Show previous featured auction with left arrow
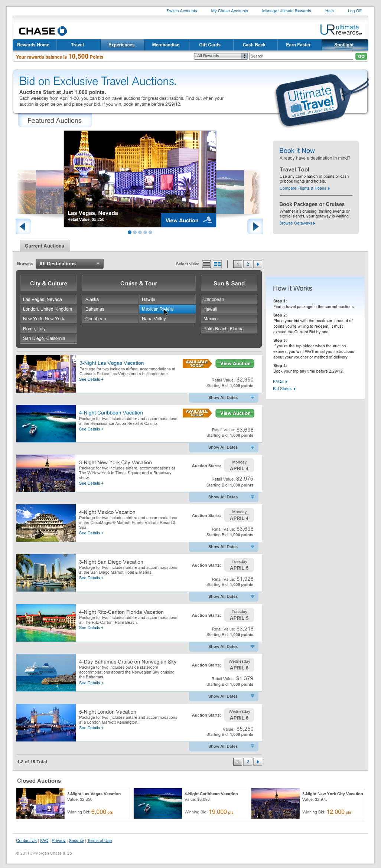Screen dimensions: 381x868 (x=23, y=226)
